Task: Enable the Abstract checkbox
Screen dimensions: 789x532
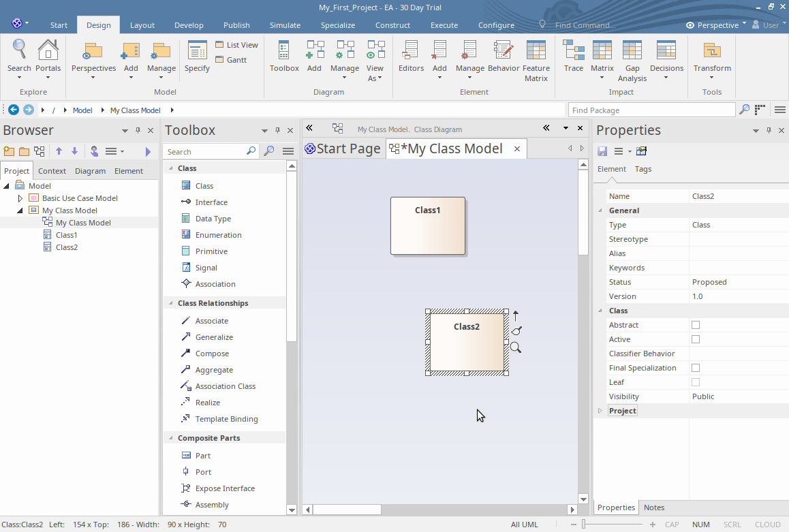Action: [x=696, y=325]
